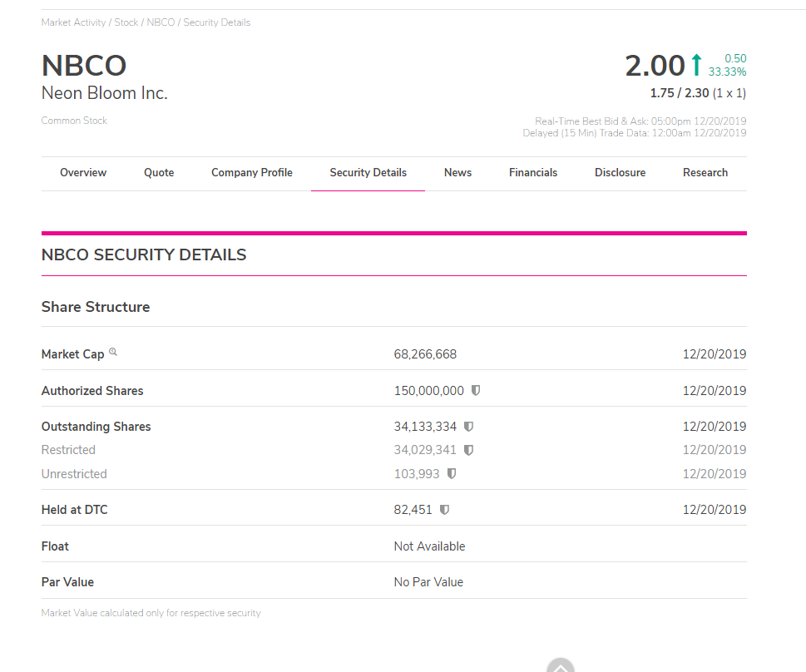
Task: Switch to the Quote tab
Action: coord(159,173)
